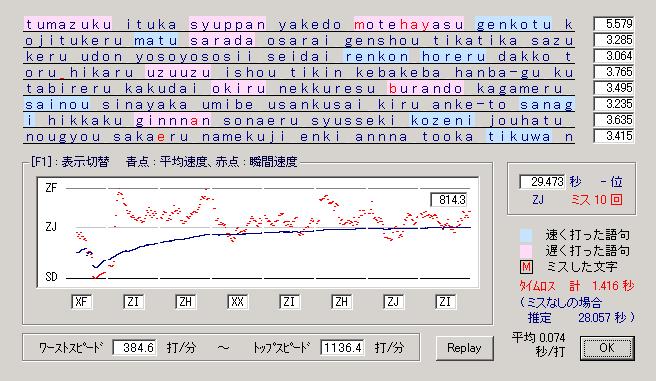The width and height of the screenshot is (656, 381).
Task: Click the light blue fast-phrase legend swatch
Action: tap(526, 235)
